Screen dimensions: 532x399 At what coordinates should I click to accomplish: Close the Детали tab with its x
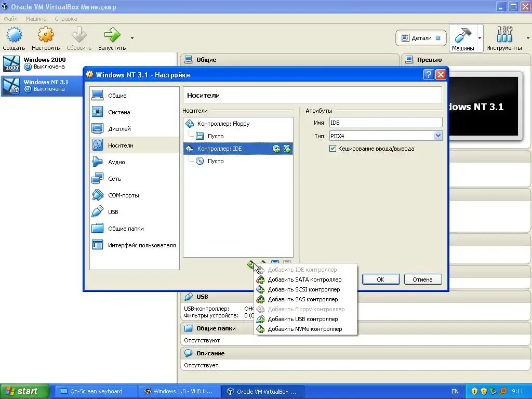(x=438, y=38)
